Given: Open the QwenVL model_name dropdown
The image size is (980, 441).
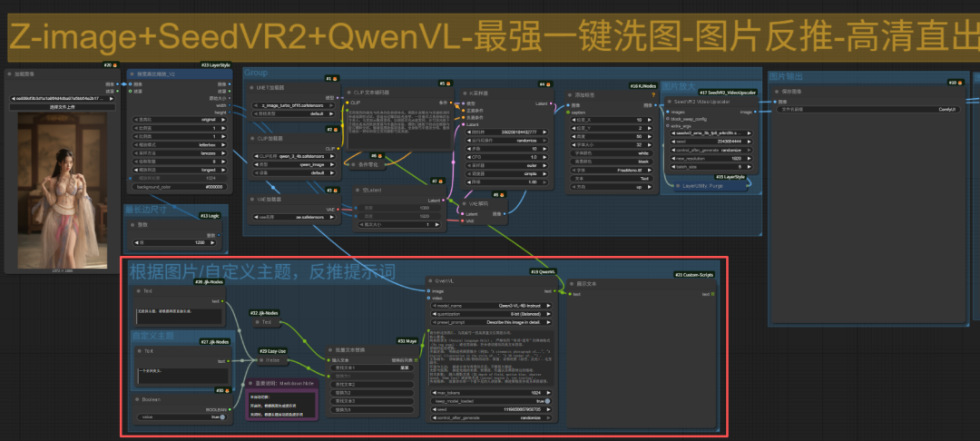Looking at the screenshot, I should coord(491,306).
